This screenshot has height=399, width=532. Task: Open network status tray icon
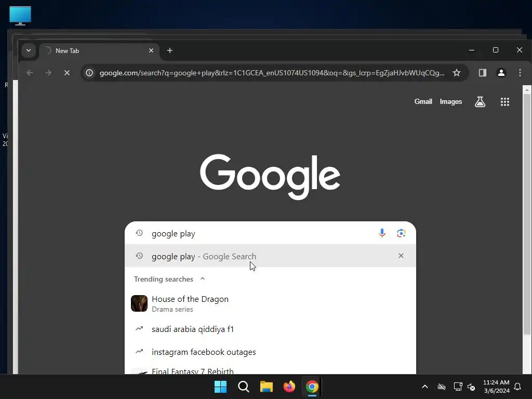458,387
